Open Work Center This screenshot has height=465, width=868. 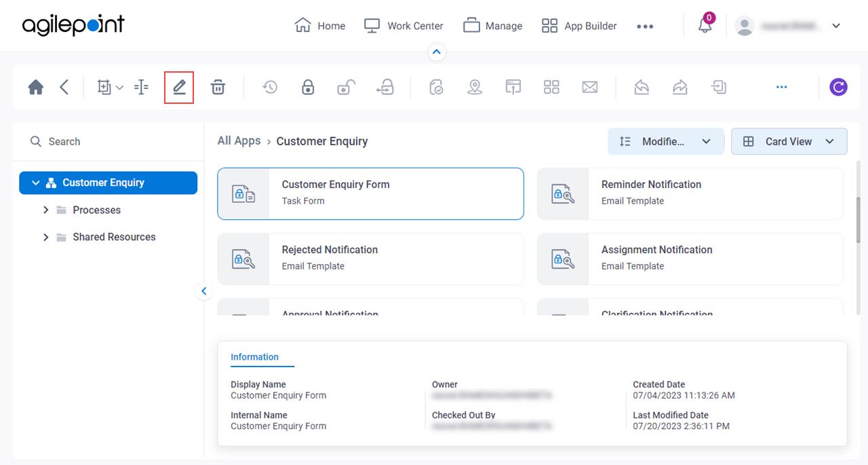tap(403, 26)
